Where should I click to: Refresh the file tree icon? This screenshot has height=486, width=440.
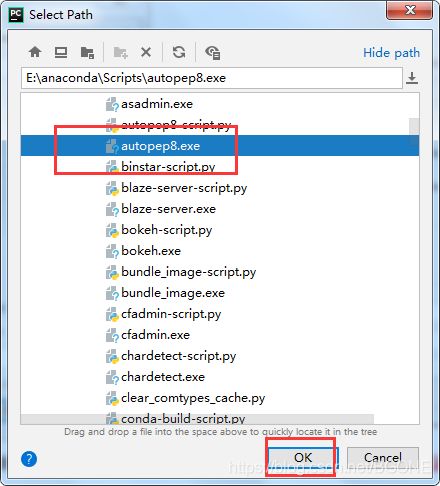179,52
